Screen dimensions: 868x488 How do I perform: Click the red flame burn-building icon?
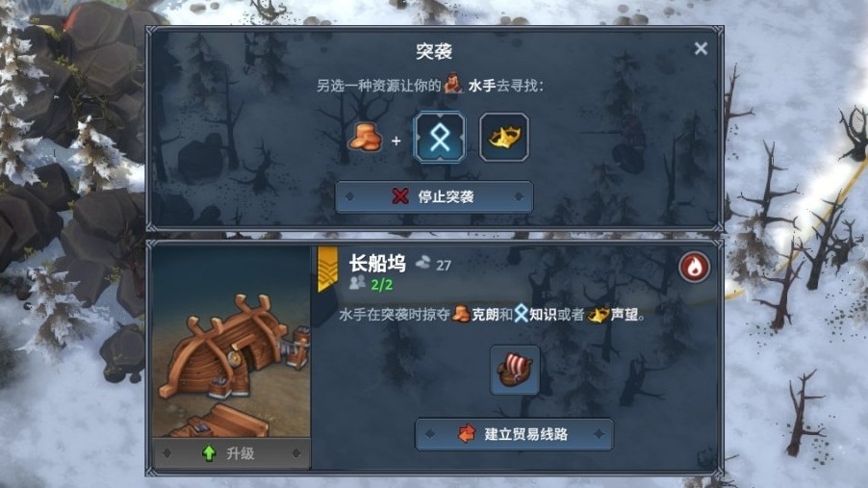[x=694, y=267]
